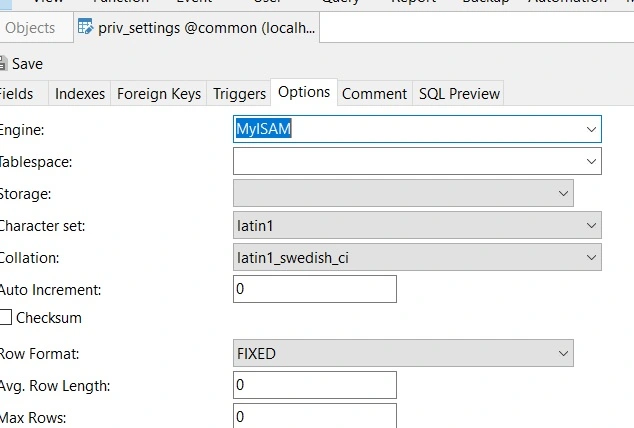Viewport: 634px width, 428px height.
Task: Click the table designer icon on priv_settings tab
Action: (x=85, y=27)
